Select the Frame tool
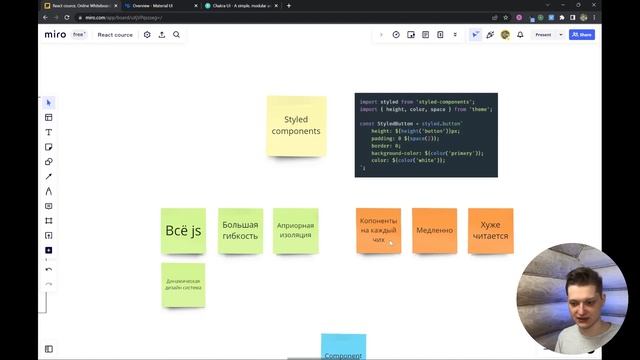 click(49, 221)
